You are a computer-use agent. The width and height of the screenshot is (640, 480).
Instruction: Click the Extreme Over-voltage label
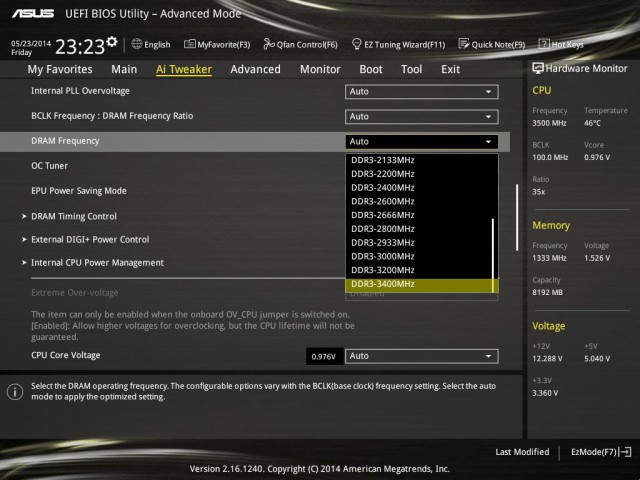75,293
